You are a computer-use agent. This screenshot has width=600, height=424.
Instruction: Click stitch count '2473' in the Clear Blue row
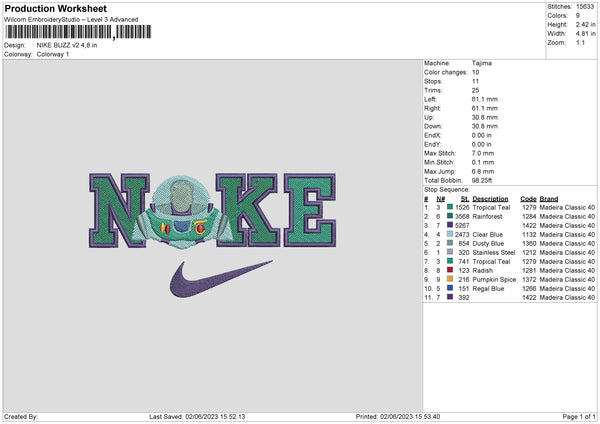pos(462,235)
